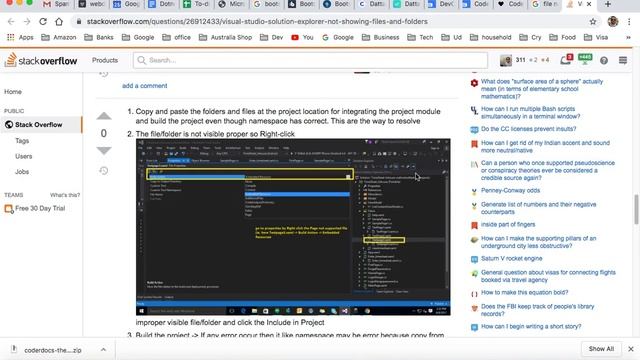Focus the Stack Overflow search box
The width and height of the screenshot is (640, 360).
coord(310,60)
